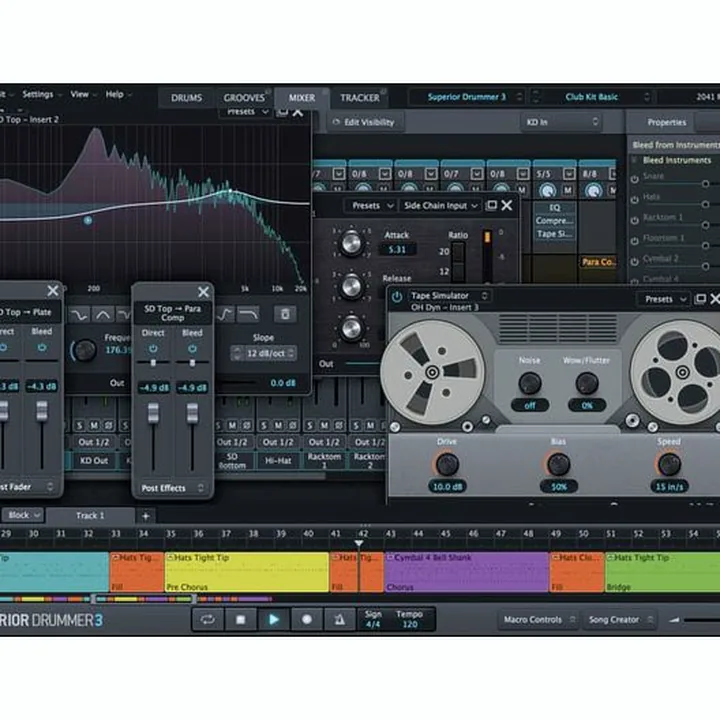Switch to the DRUMS tab
The width and height of the screenshot is (720, 720).
click(186, 98)
